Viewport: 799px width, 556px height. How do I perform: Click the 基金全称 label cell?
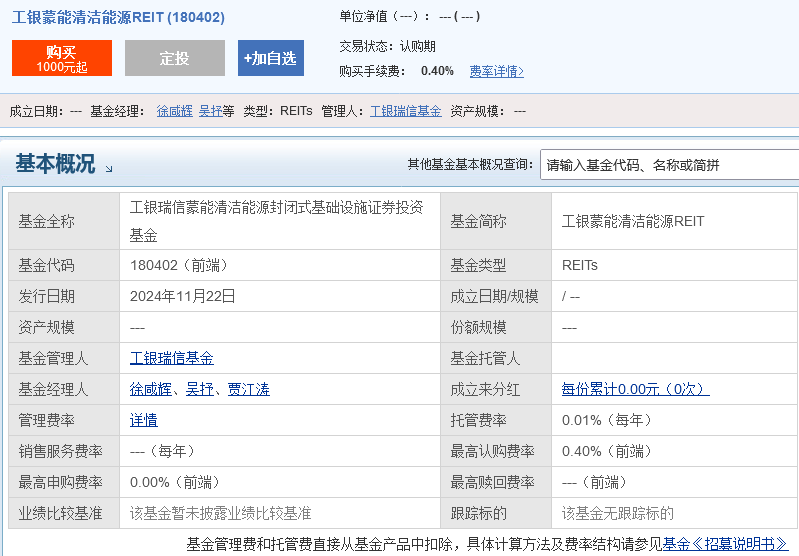pos(64,221)
